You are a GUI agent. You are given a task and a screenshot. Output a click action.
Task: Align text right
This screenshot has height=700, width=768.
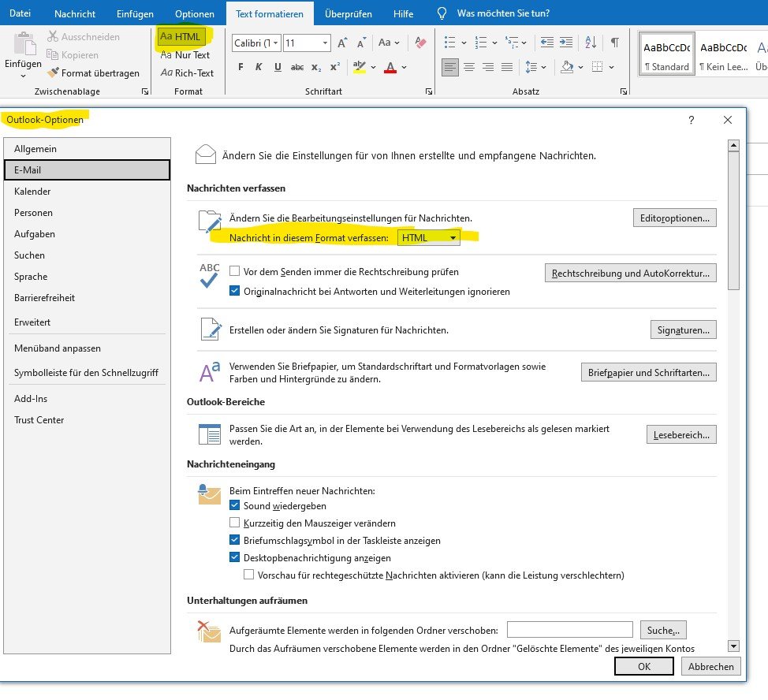point(488,66)
